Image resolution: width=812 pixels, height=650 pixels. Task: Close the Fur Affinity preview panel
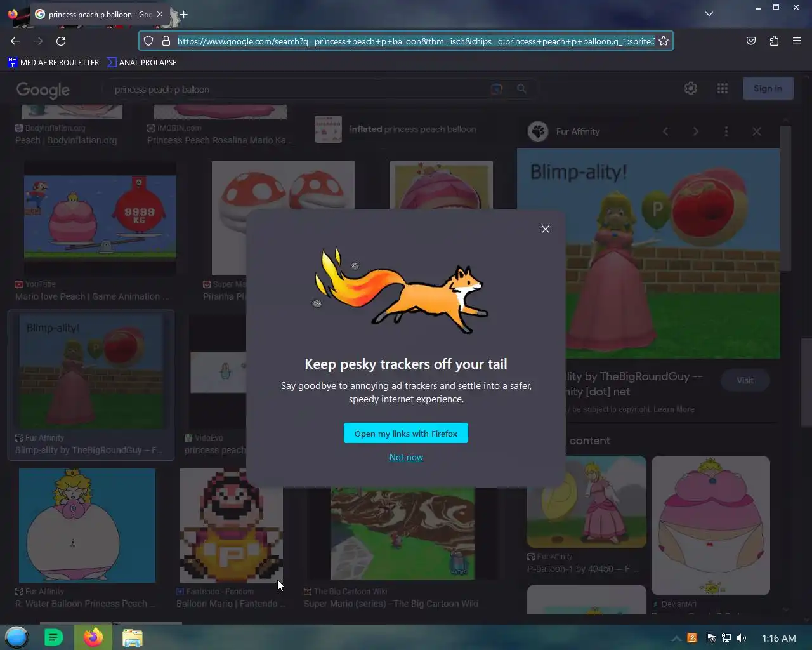[x=757, y=131]
